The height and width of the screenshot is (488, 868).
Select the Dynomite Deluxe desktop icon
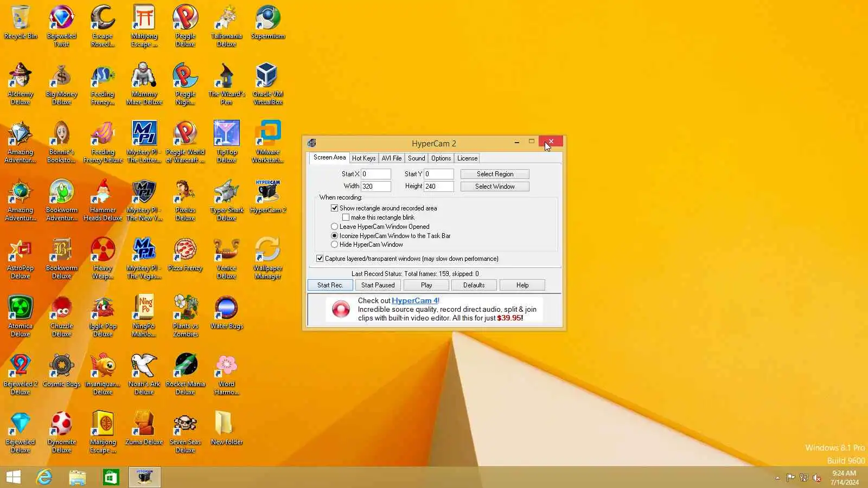(62, 432)
